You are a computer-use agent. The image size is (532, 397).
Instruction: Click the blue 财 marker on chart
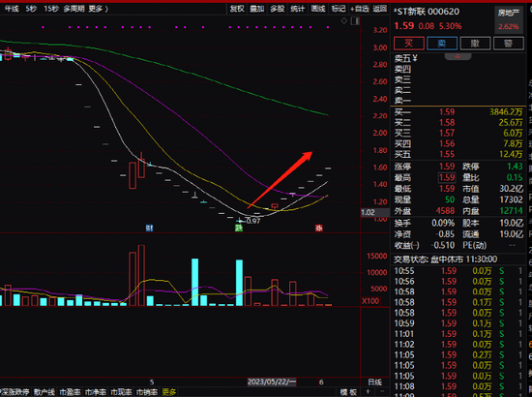(149, 228)
